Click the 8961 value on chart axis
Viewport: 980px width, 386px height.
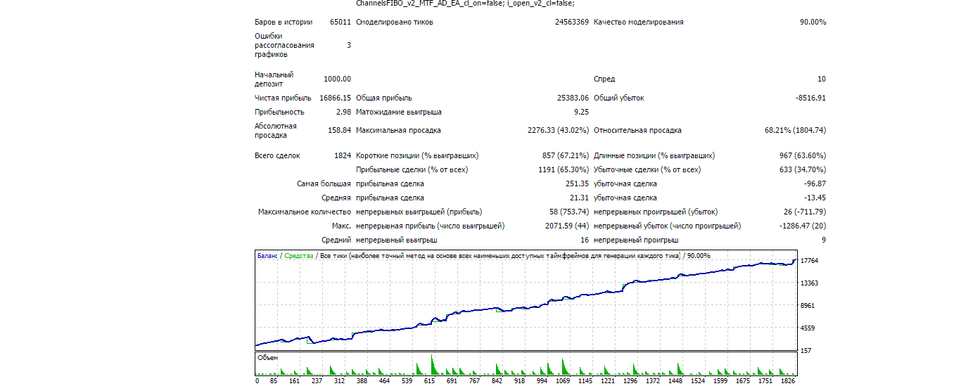(808, 306)
